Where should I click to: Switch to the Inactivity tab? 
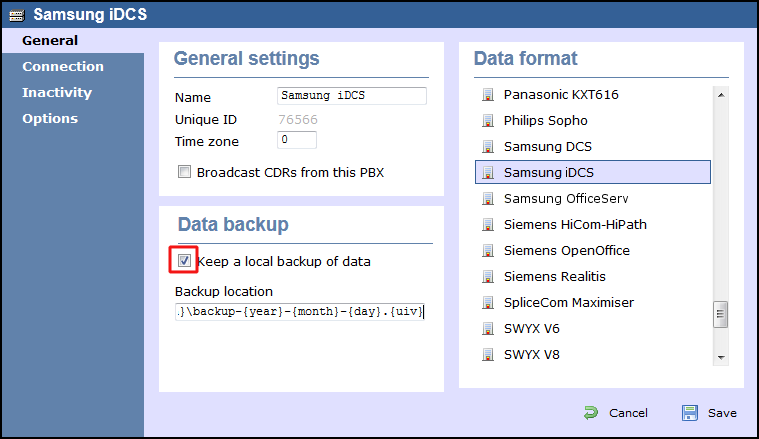(57, 92)
